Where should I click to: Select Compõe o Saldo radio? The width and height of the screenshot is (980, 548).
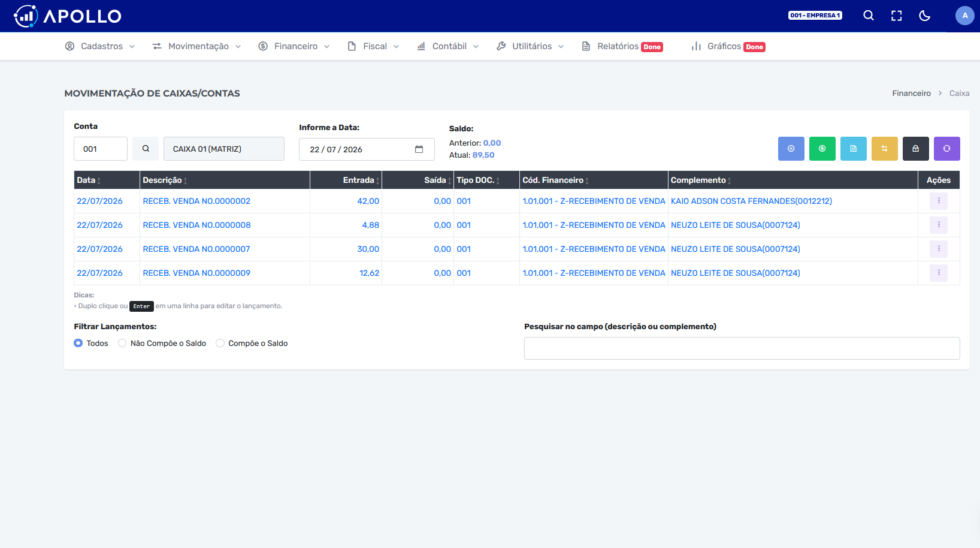point(220,343)
